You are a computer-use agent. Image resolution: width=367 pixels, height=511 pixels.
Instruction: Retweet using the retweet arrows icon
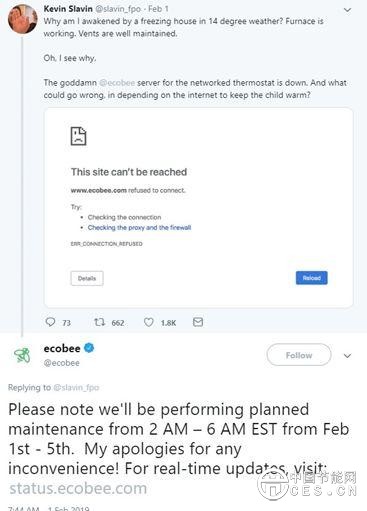pyautogui.click(x=99, y=322)
